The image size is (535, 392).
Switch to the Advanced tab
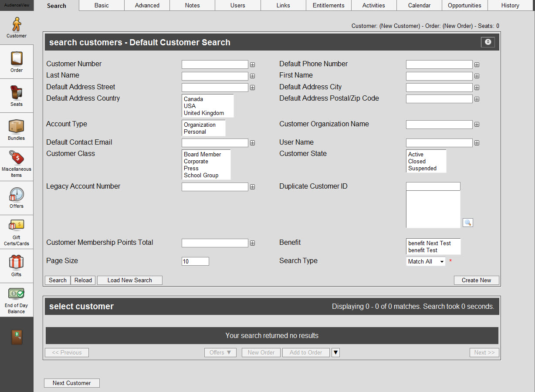tap(147, 5)
